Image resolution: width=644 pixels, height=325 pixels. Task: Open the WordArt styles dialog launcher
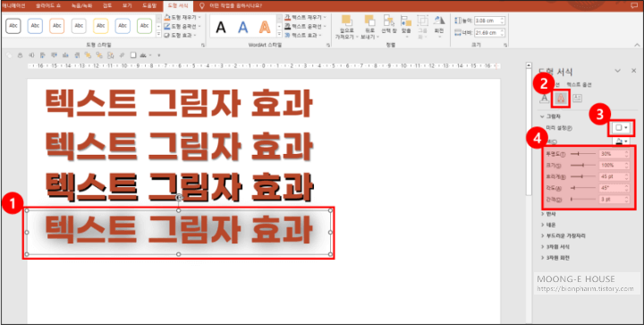327,45
